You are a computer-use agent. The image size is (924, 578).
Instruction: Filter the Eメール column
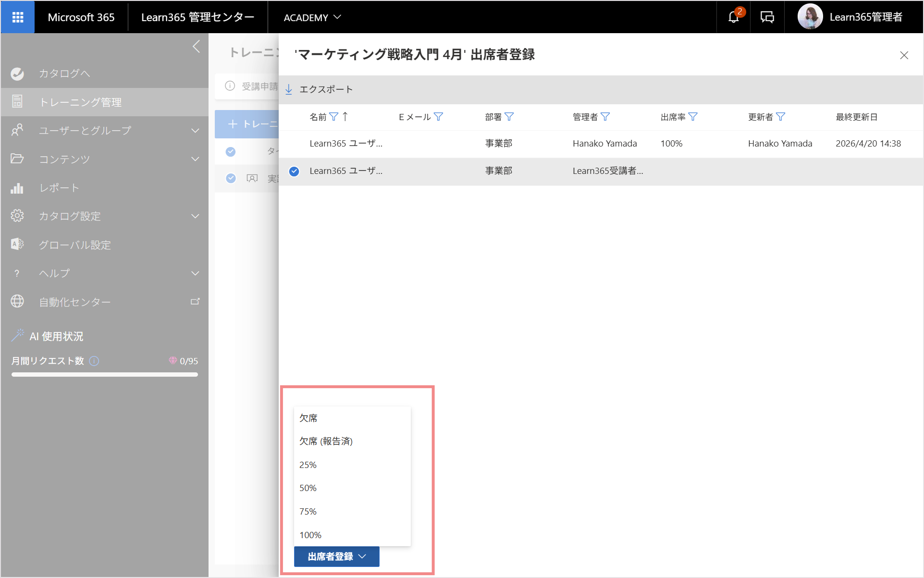point(438,117)
